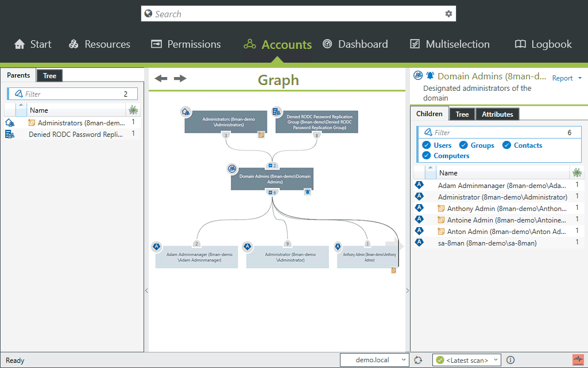Collapse Domain Admins children count badge 6
The width and height of the screenshot is (588, 368).
[272, 193]
